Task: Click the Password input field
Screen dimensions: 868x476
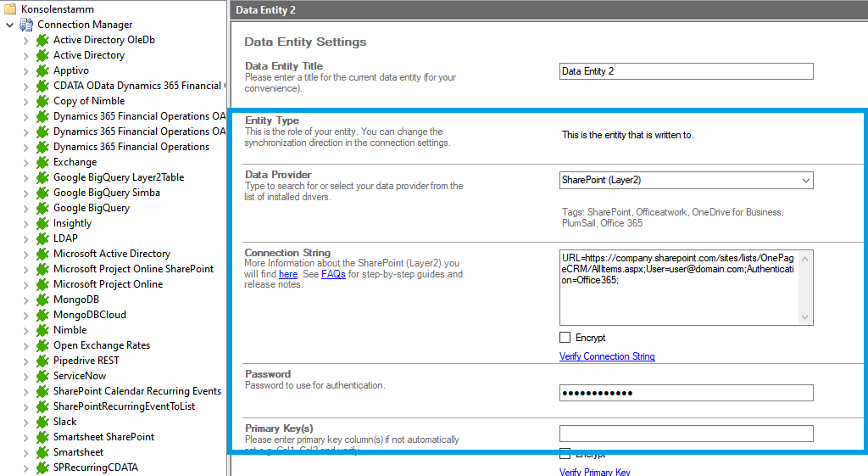Action: pos(686,393)
